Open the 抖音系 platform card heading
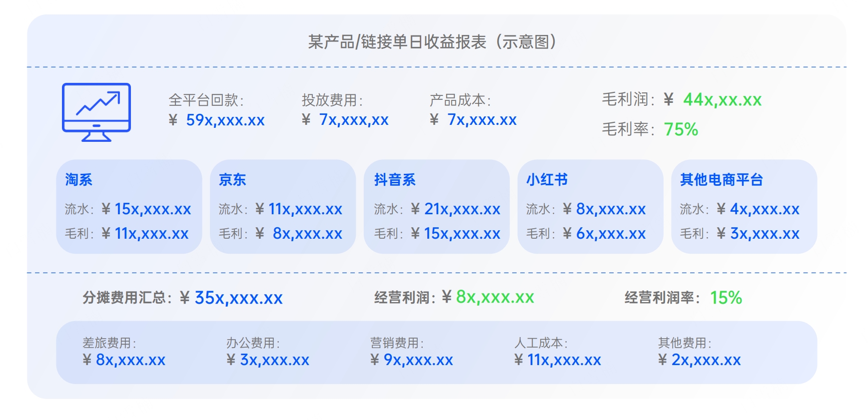The height and width of the screenshot is (420, 868). coord(395,180)
